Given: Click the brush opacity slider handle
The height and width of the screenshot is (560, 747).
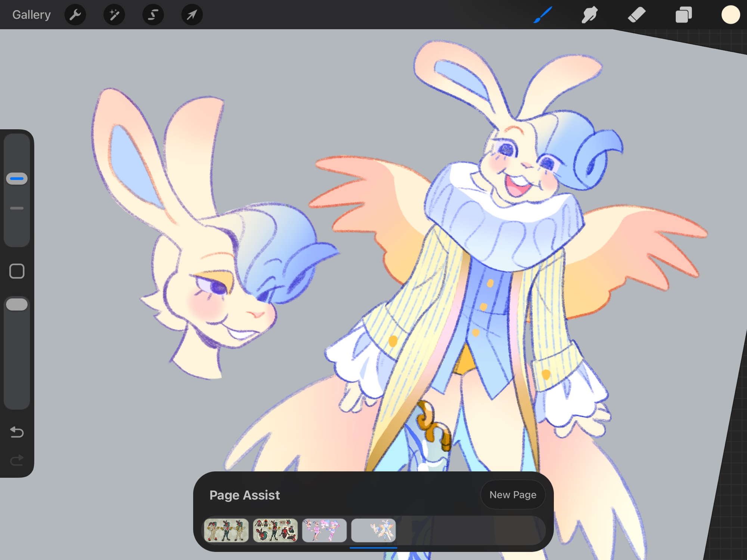Looking at the screenshot, I should tap(17, 304).
